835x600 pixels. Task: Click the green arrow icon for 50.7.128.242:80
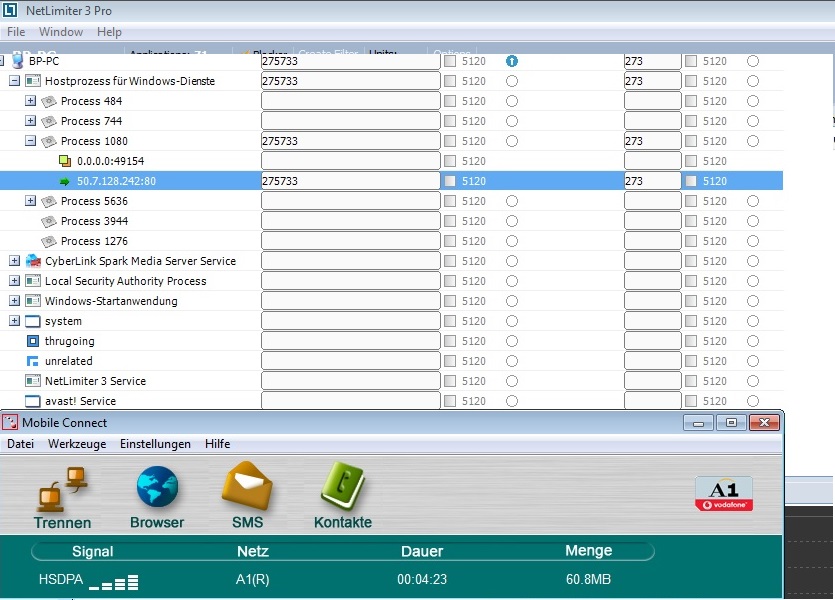64,182
